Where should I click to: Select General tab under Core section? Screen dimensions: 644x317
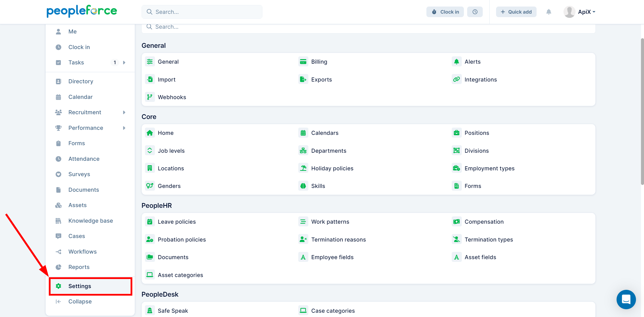[x=168, y=62]
